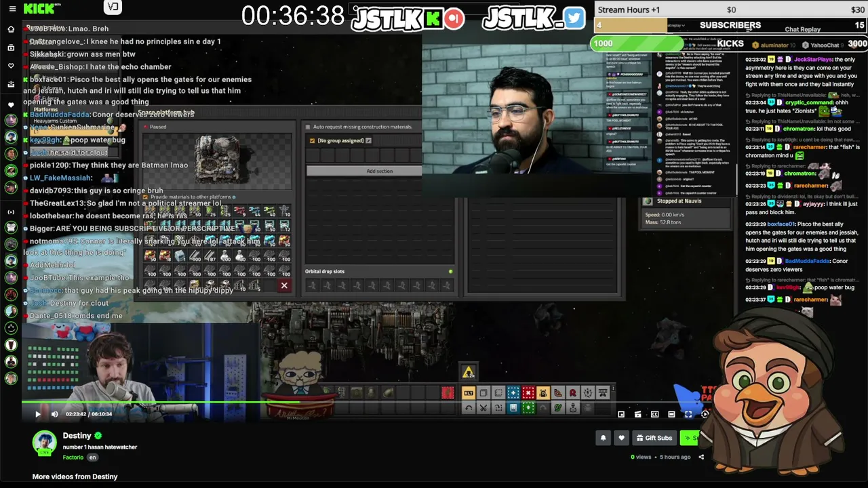Open the Chat Replay tab
Image resolution: width=868 pixels, height=488 pixels.
(802, 30)
